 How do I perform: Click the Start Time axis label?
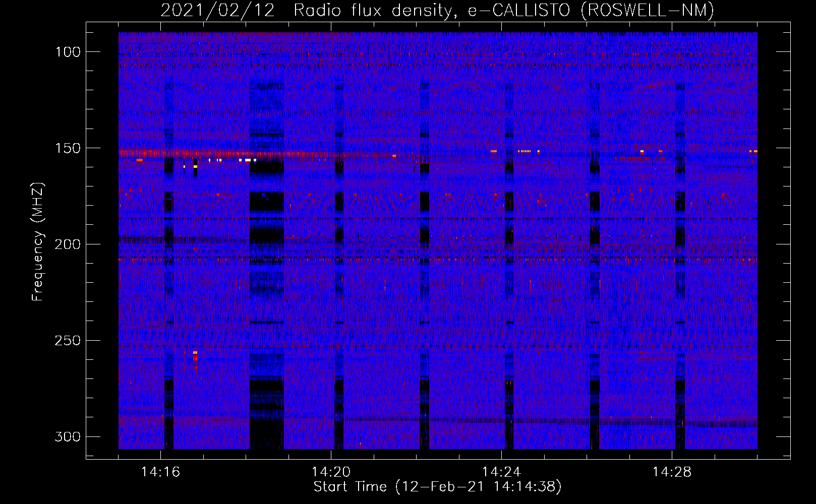click(437, 487)
